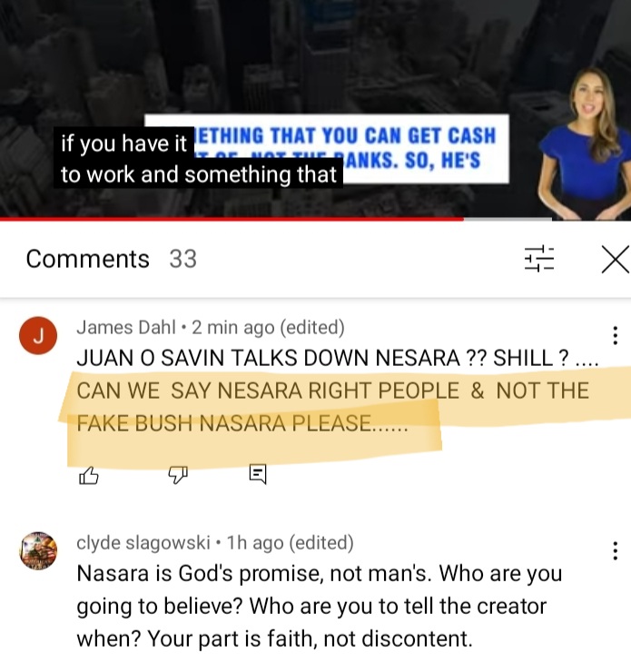Tap the Comments header title
Viewport: 631px width, 672px height.
[x=87, y=259]
